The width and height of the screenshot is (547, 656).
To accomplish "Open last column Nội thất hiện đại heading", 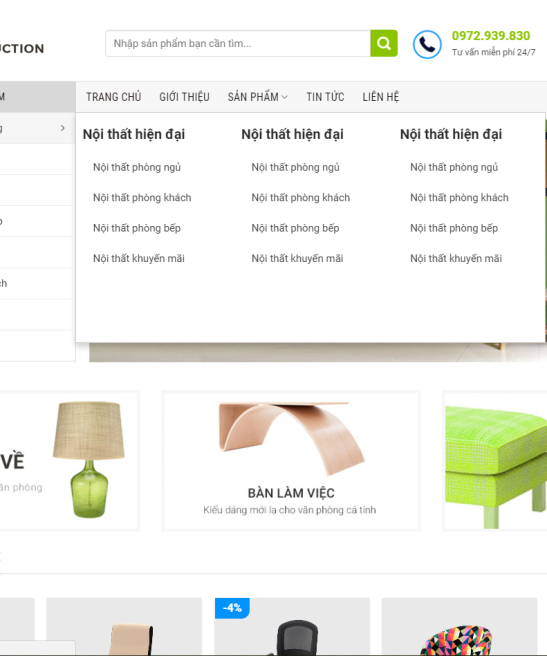I will coord(451,134).
